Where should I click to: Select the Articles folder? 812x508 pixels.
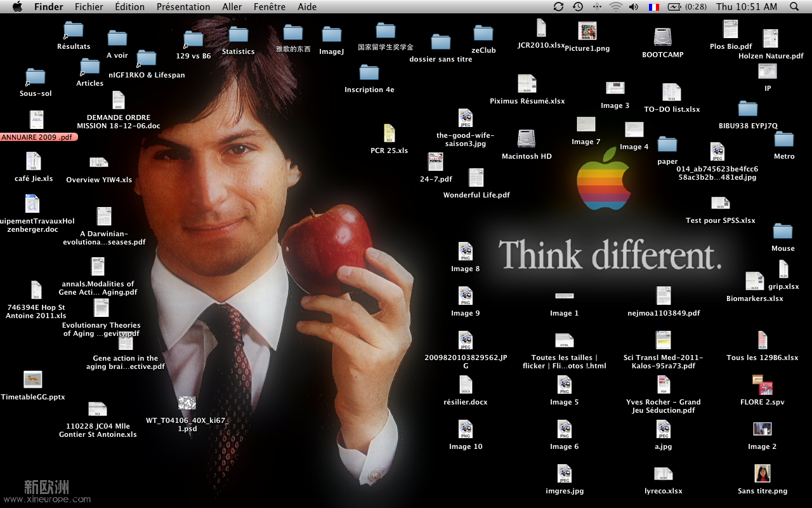89,66
